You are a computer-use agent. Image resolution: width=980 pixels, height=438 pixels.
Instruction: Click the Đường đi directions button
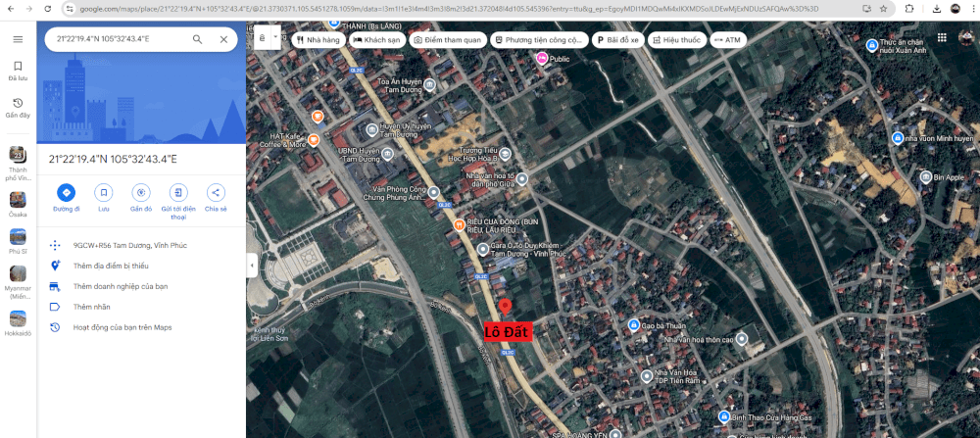click(x=66, y=192)
